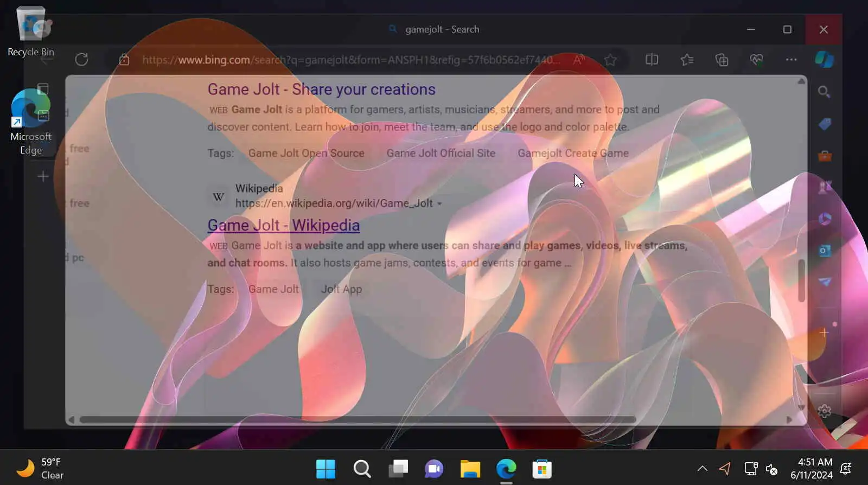Open split screen view in Edge

[652, 60]
